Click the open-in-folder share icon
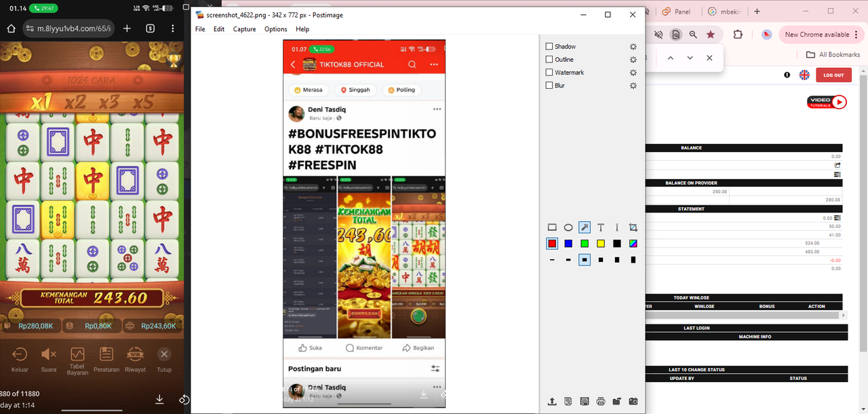The width and height of the screenshot is (868, 414). pyautogui.click(x=617, y=401)
